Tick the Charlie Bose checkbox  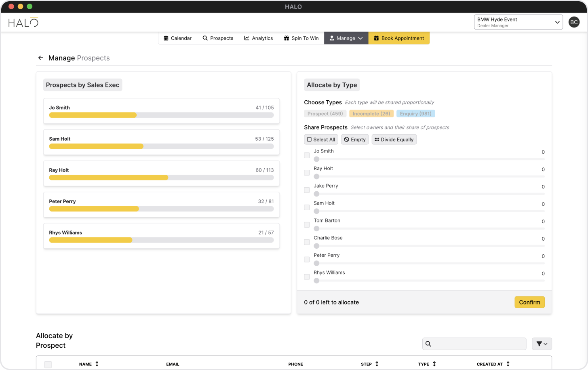[307, 242]
